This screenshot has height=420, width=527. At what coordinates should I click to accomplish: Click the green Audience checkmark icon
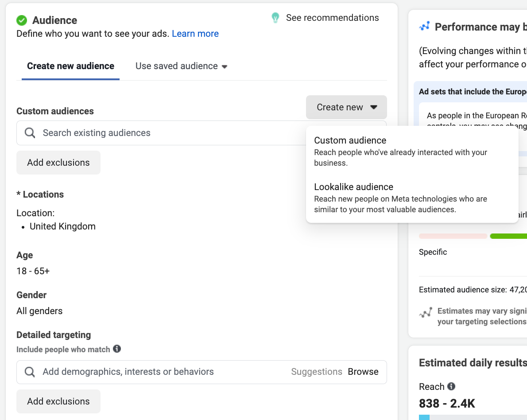(x=22, y=20)
